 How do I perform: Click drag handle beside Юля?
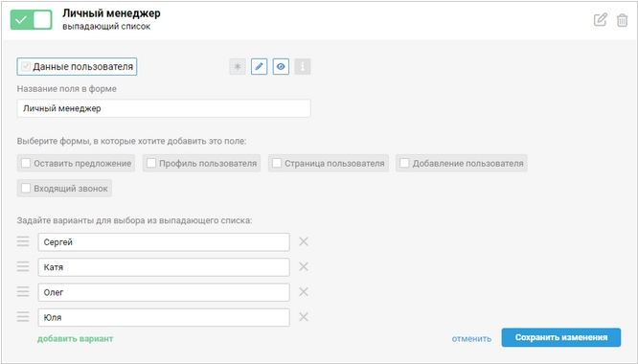coord(23,317)
